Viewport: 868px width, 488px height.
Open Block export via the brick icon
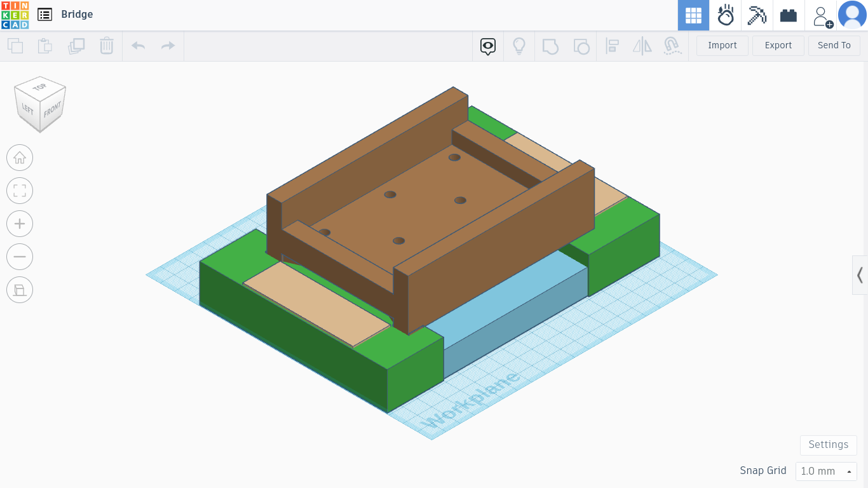click(x=788, y=15)
